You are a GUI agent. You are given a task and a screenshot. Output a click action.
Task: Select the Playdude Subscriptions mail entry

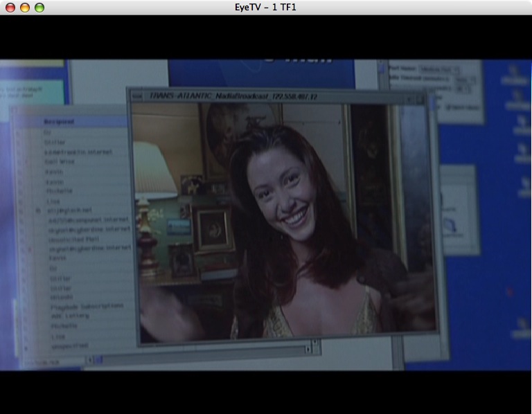[87, 307]
